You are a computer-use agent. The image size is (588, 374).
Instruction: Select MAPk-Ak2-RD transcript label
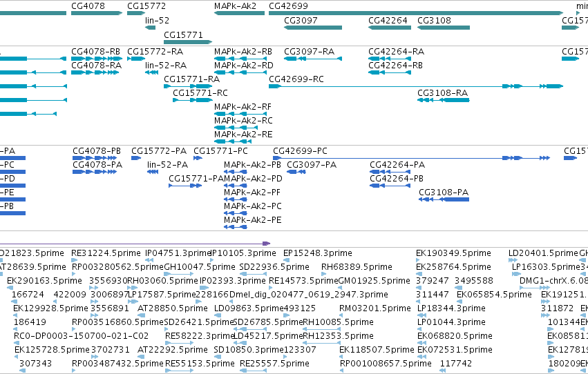(244, 65)
